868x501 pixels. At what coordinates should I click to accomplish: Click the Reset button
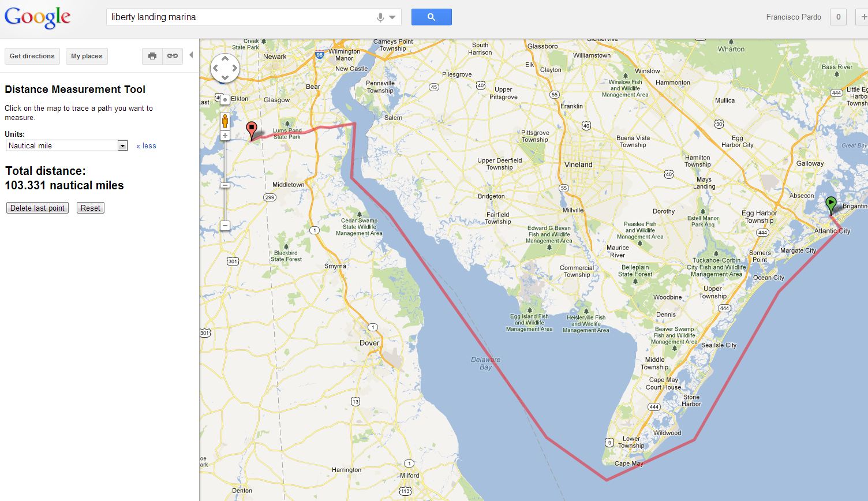click(91, 208)
